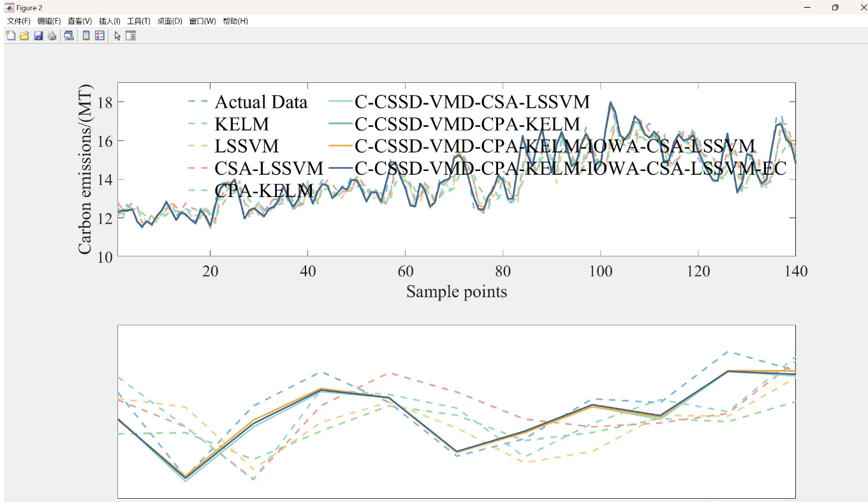Click the x-axis tick label '120'
The height and width of the screenshot is (502, 868).
pyautogui.click(x=698, y=271)
